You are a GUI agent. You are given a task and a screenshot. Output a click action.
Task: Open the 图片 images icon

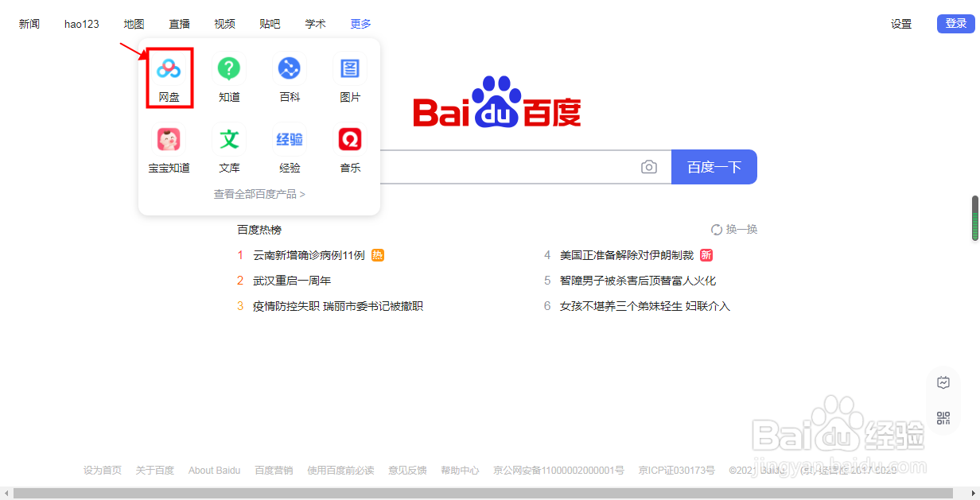pyautogui.click(x=350, y=69)
